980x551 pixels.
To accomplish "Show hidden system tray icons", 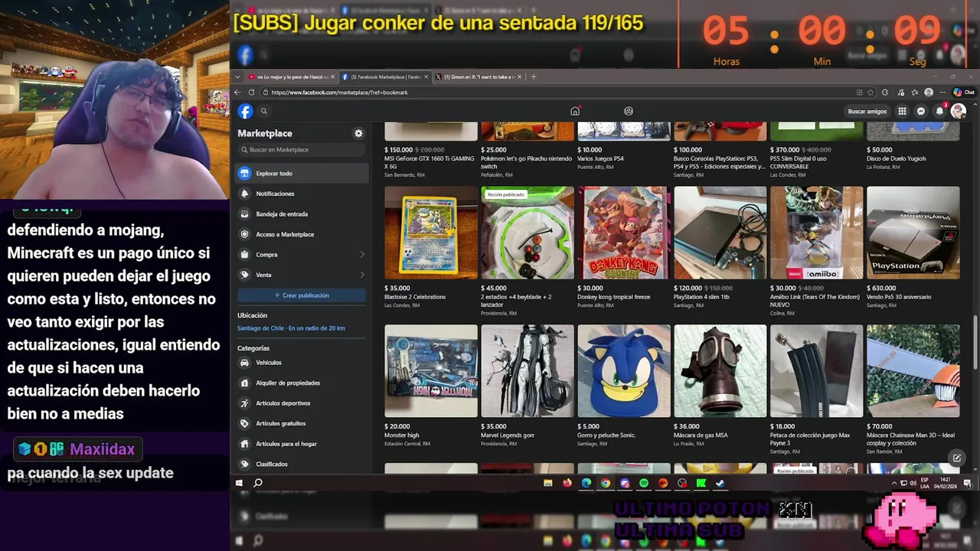I will click(894, 483).
